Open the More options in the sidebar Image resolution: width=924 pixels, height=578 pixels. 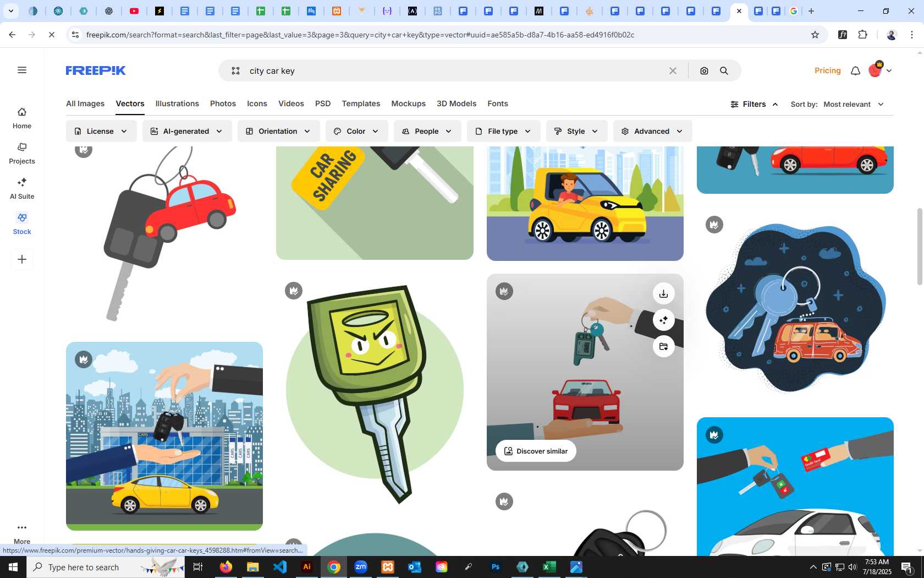(x=22, y=533)
